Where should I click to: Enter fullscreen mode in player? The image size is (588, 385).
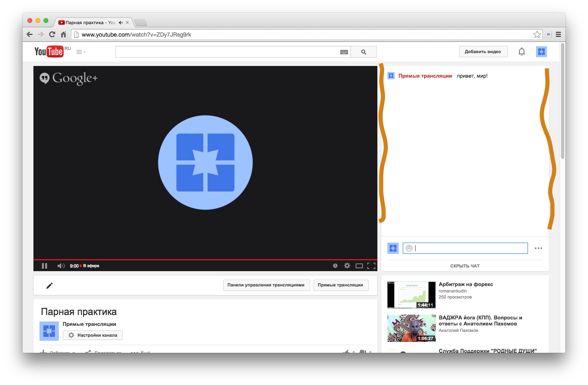371,266
